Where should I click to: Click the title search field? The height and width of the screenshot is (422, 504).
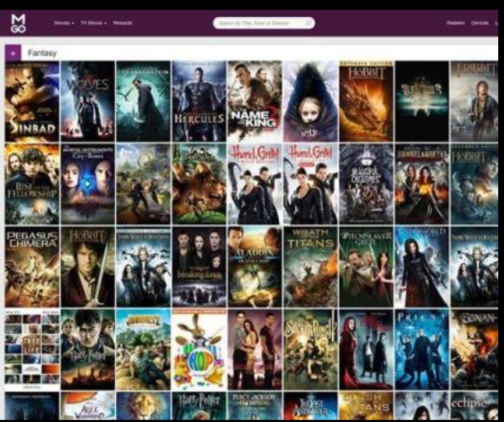click(x=264, y=23)
